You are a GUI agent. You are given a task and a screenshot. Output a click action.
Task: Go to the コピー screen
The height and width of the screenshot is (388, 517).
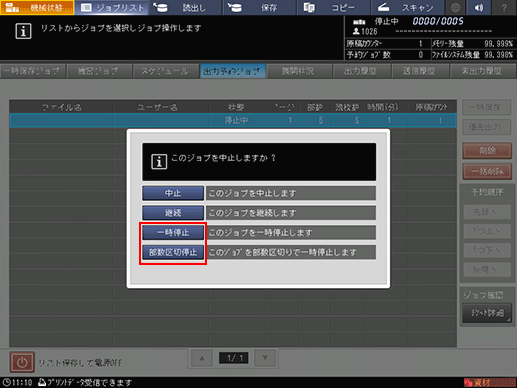click(x=333, y=7)
